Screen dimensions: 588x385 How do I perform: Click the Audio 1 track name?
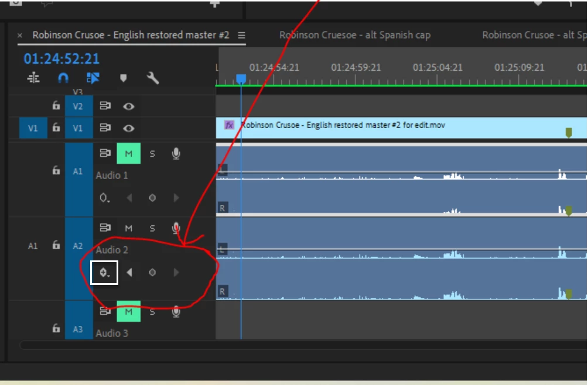[x=112, y=176]
